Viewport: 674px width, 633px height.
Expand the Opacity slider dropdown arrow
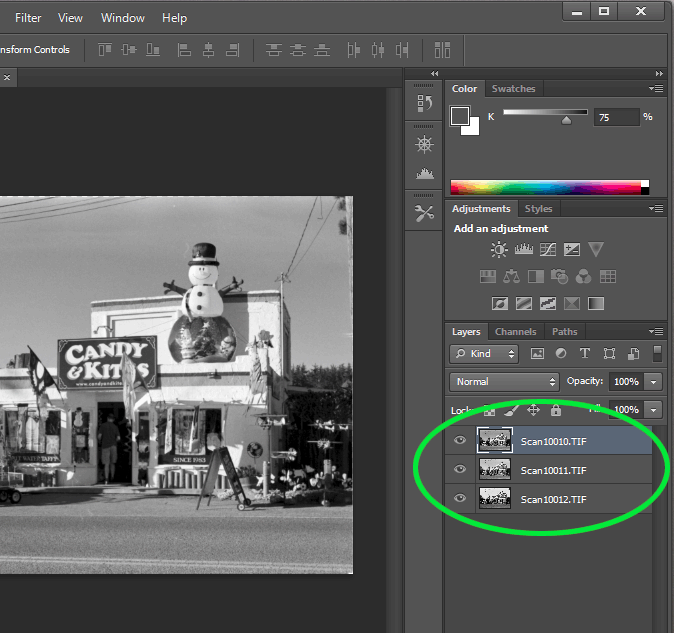coord(653,382)
